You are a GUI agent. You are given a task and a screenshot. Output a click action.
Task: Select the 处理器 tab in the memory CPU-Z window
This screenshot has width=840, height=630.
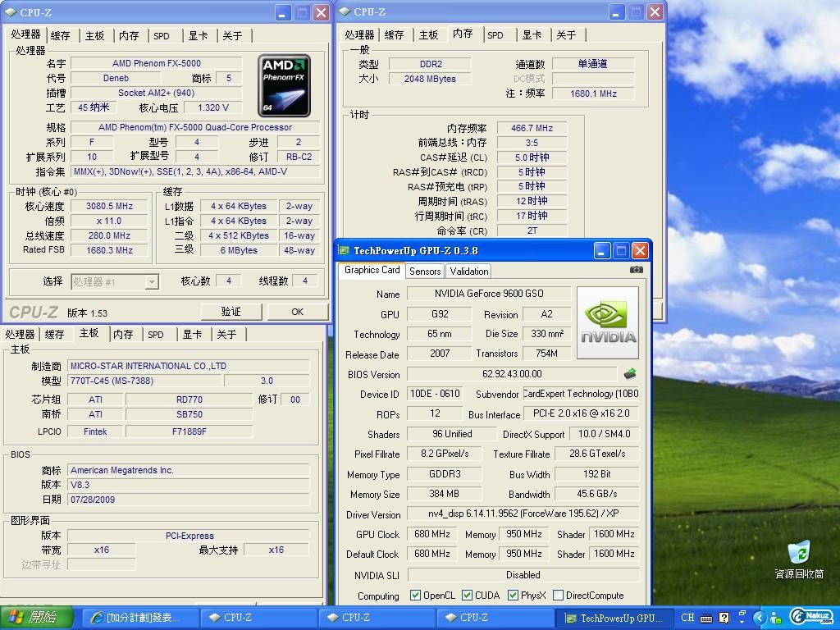pos(359,34)
